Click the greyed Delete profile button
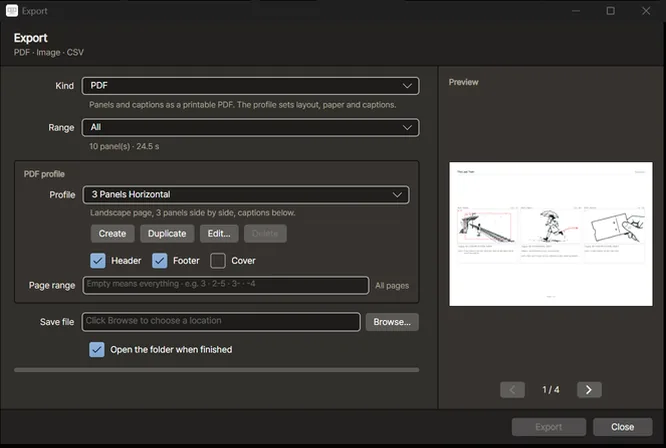This screenshot has height=448, width=666. click(265, 234)
